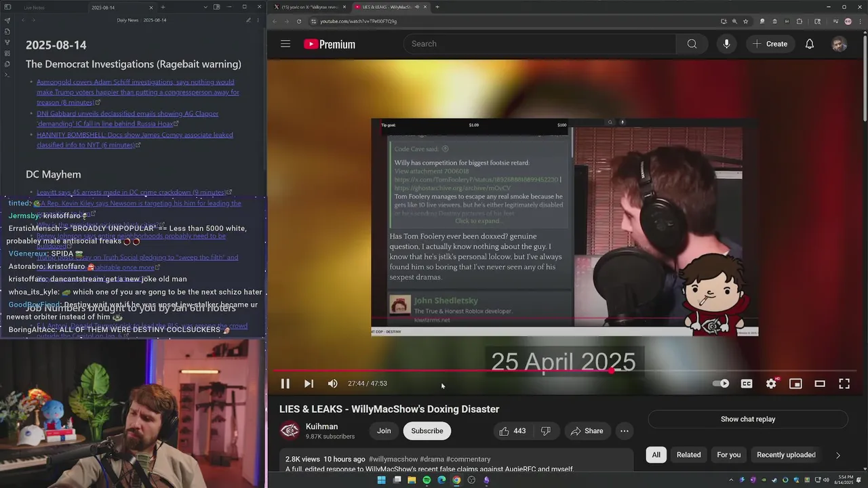
Task: Expand more filter chips with right arrow
Action: click(x=838, y=455)
